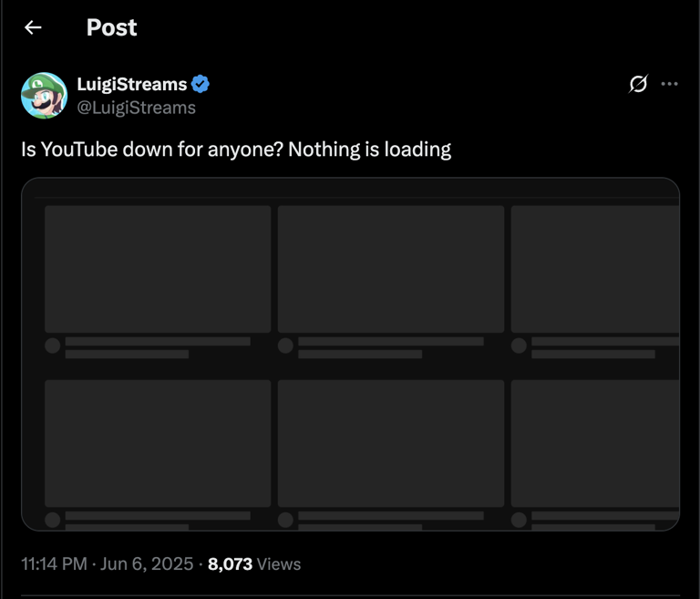Viewport: 700px width, 599px height.
Task: Click the tweet text about YouTube down
Action: (236, 150)
